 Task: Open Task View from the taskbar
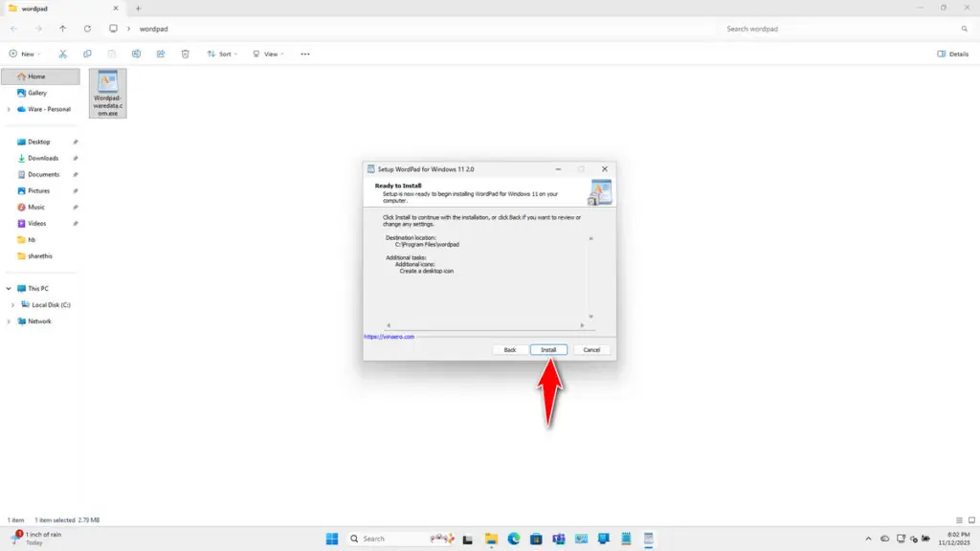click(x=466, y=539)
